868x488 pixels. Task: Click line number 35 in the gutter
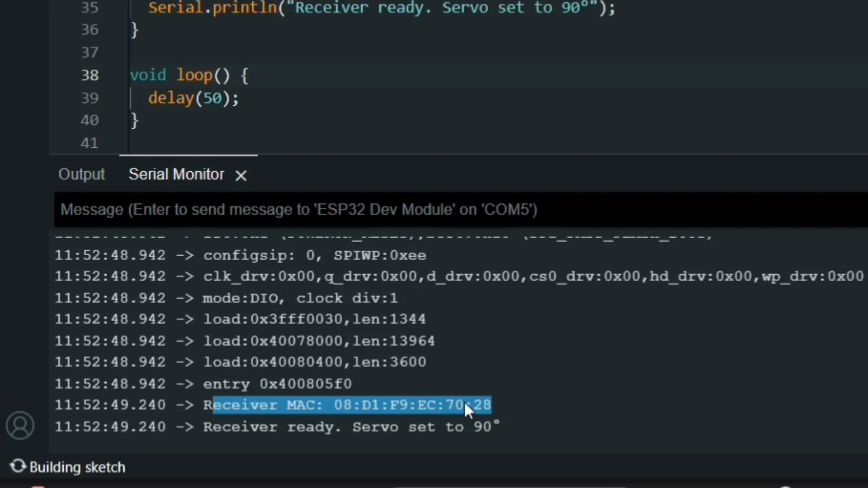[x=90, y=8]
